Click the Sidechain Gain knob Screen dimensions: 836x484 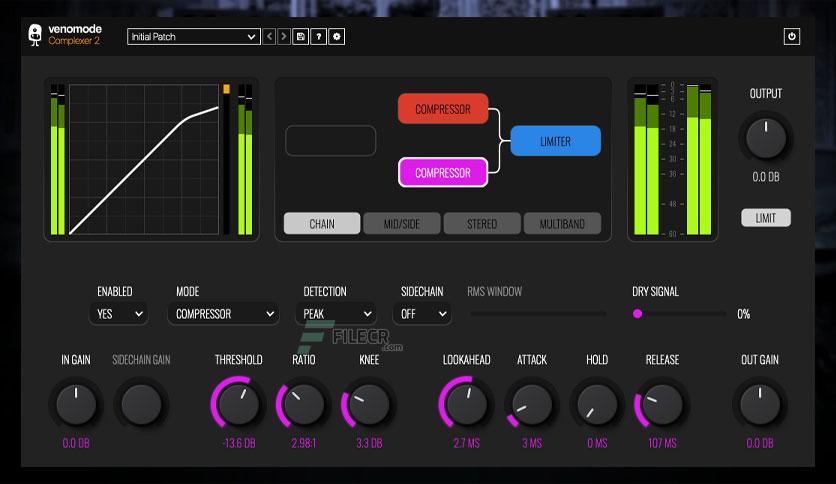[141, 405]
